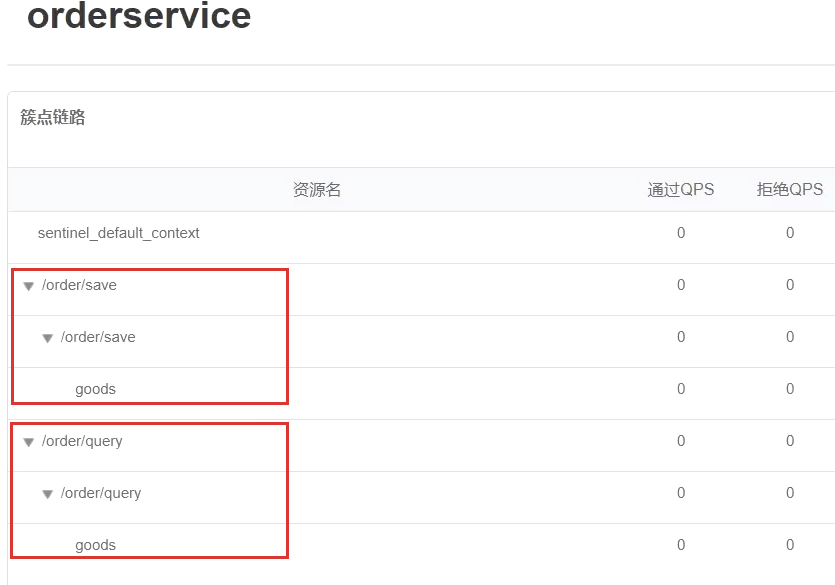Viewport: 835px width, 585px height.
Task: Select the nested /order/save resource name
Action: pos(98,337)
